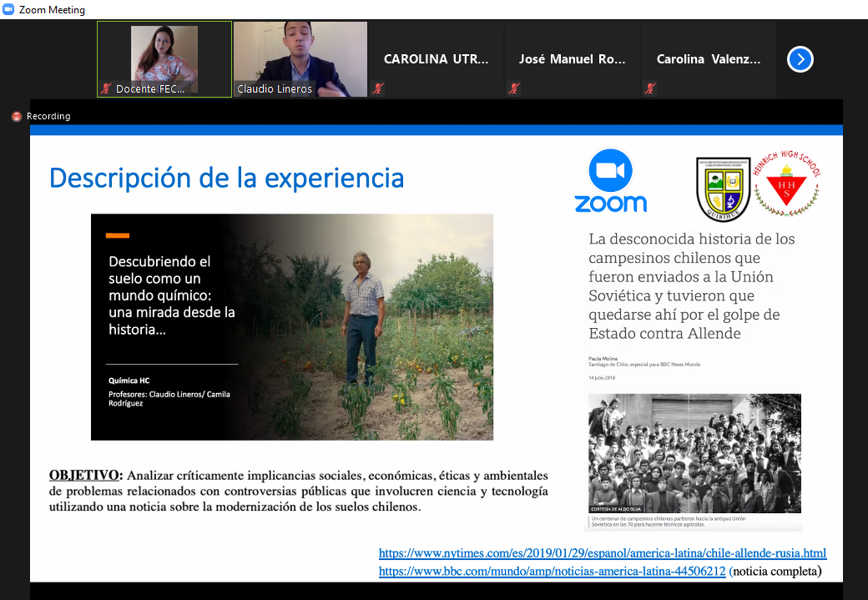Open the bbc.com mundo article link
The width and height of the screenshot is (868, 600).
[552, 572]
